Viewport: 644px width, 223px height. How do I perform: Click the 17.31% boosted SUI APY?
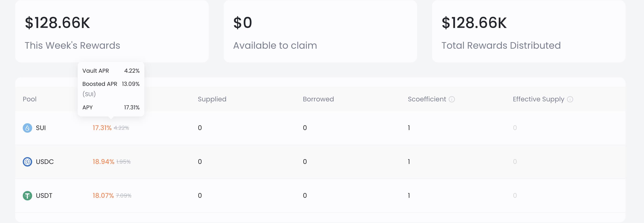[x=102, y=128]
